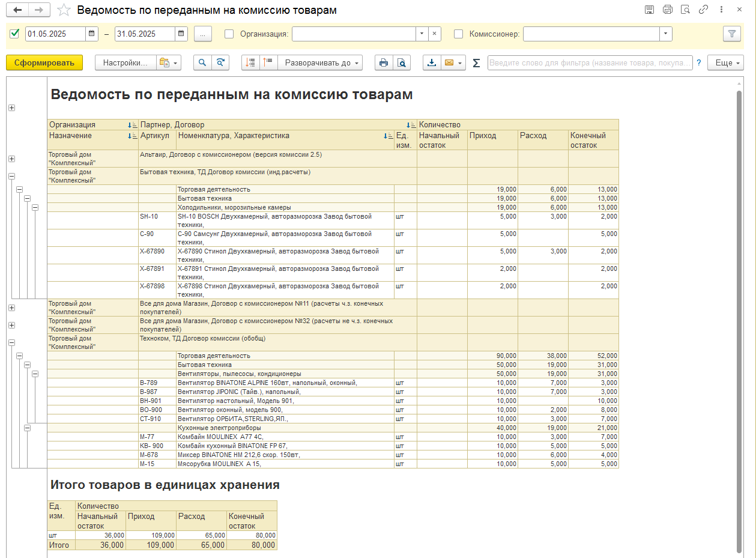Click the sum sigma icon
The image size is (756, 558).
[477, 62]
